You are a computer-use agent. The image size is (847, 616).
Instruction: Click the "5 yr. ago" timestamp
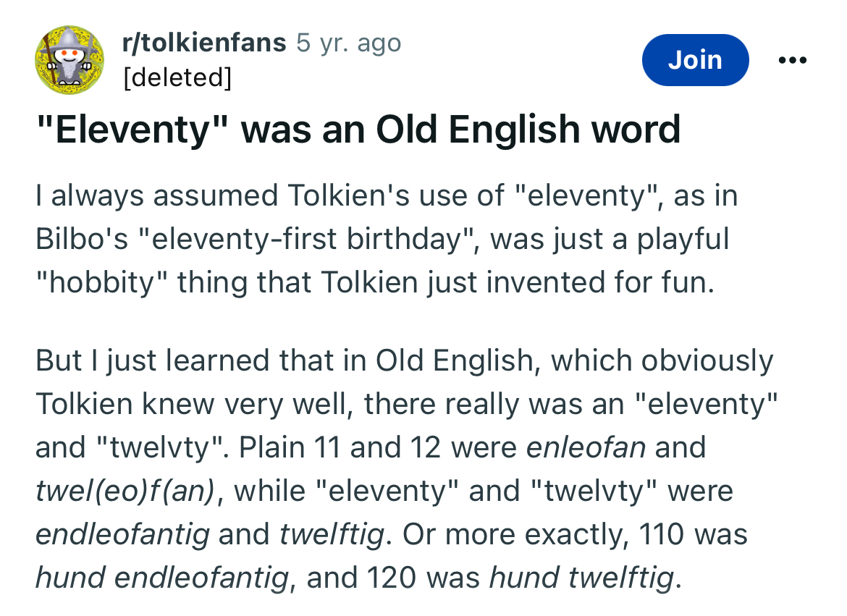point(349,43)
